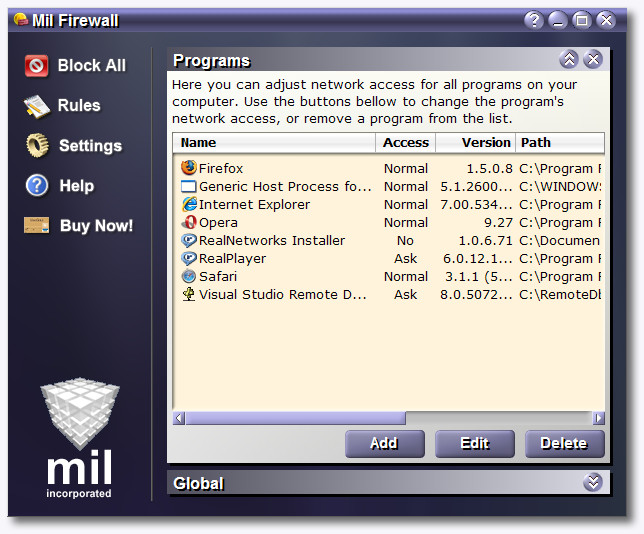Select the Safari row name
Viewport: 644px width, 534px height.
218,276
